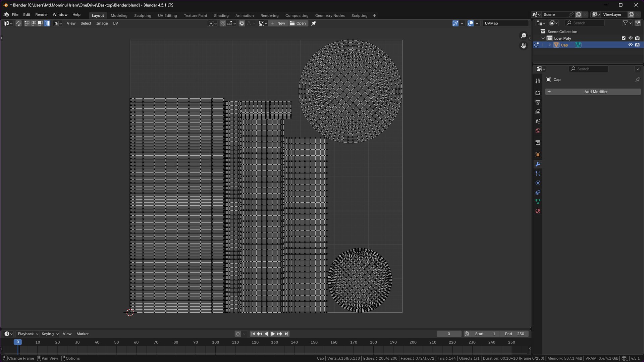Open the pivot point dropdown
The image size is (644, 362).
[x=212, y=23]
